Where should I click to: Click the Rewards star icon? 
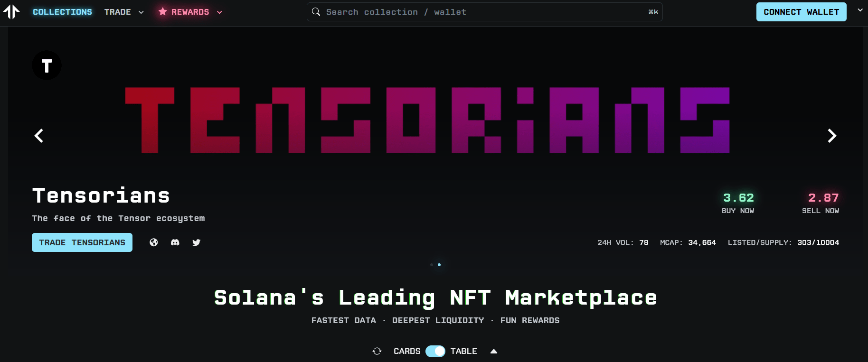coord(163,11)
